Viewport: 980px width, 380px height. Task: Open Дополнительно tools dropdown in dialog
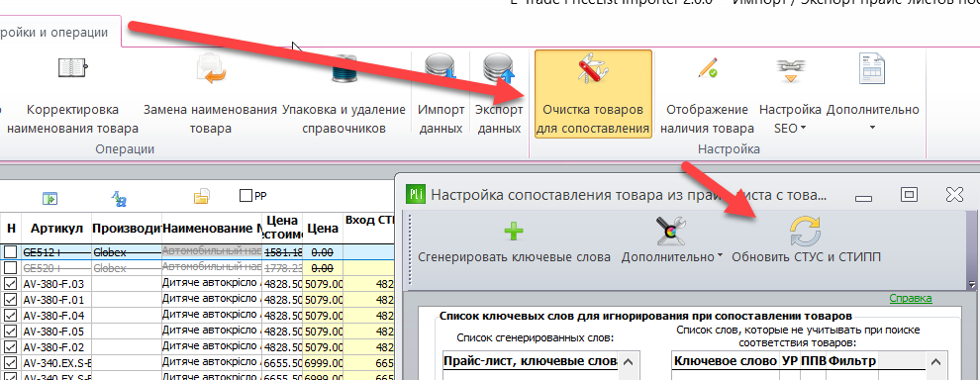tap(672, 240)
